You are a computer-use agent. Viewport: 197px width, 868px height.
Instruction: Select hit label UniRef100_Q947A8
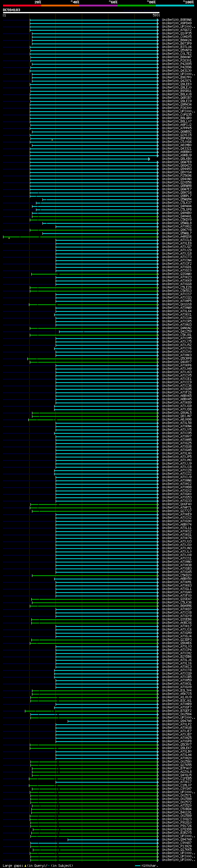(x=177, y=721)
